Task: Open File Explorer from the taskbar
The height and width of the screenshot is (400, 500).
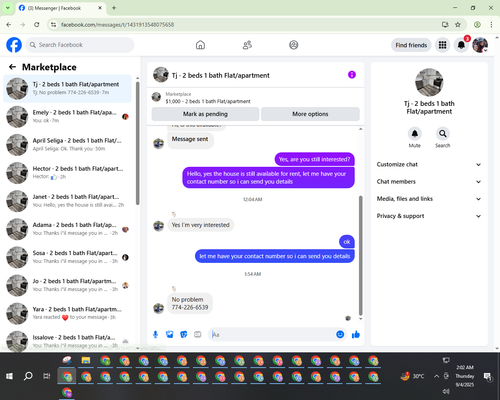Action: [86, 360]
